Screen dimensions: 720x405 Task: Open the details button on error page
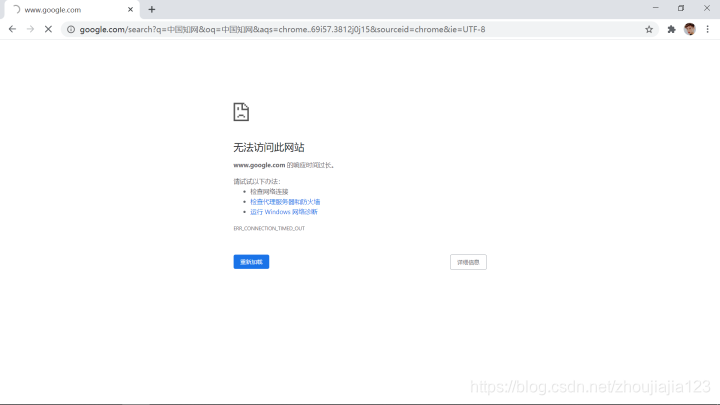[x=468, y=262]
